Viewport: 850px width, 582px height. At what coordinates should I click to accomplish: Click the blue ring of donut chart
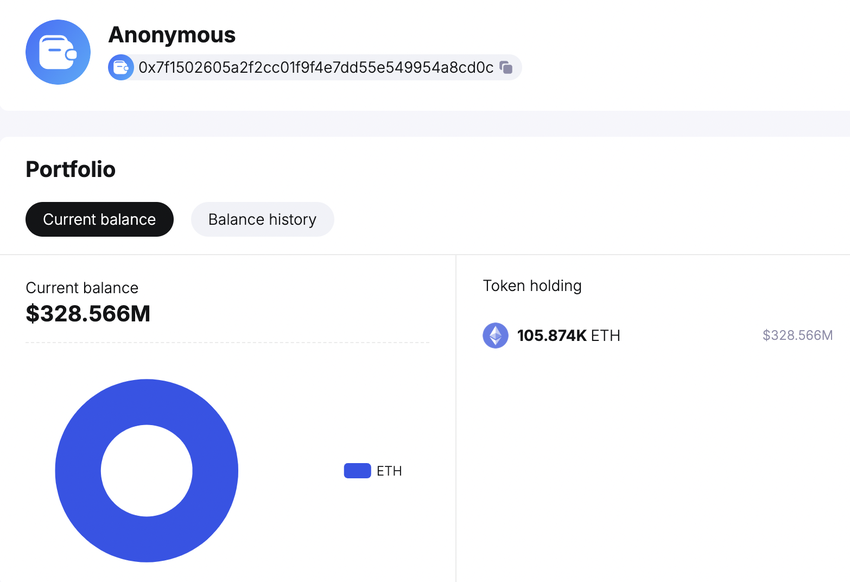[78, 471]
